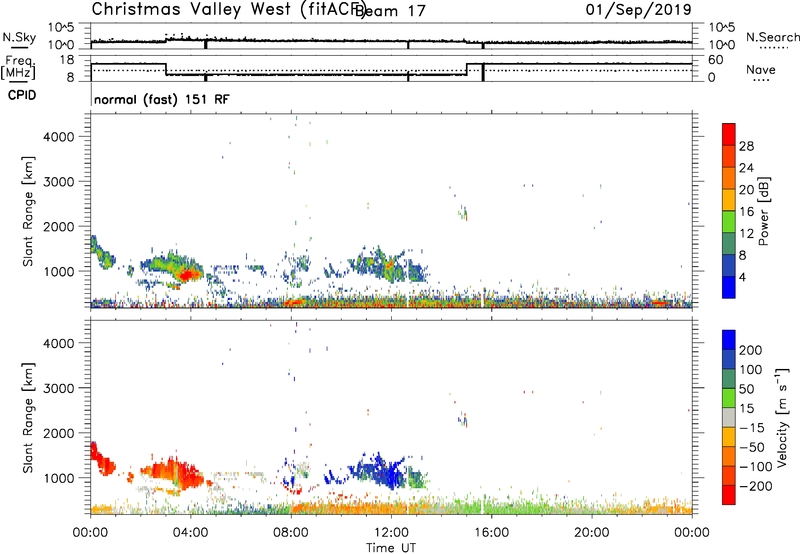This screenshot has height=554, width=800.
Task: Click the 'Velocity [m s-1]' color bar label
Action: tap(781, 417)
